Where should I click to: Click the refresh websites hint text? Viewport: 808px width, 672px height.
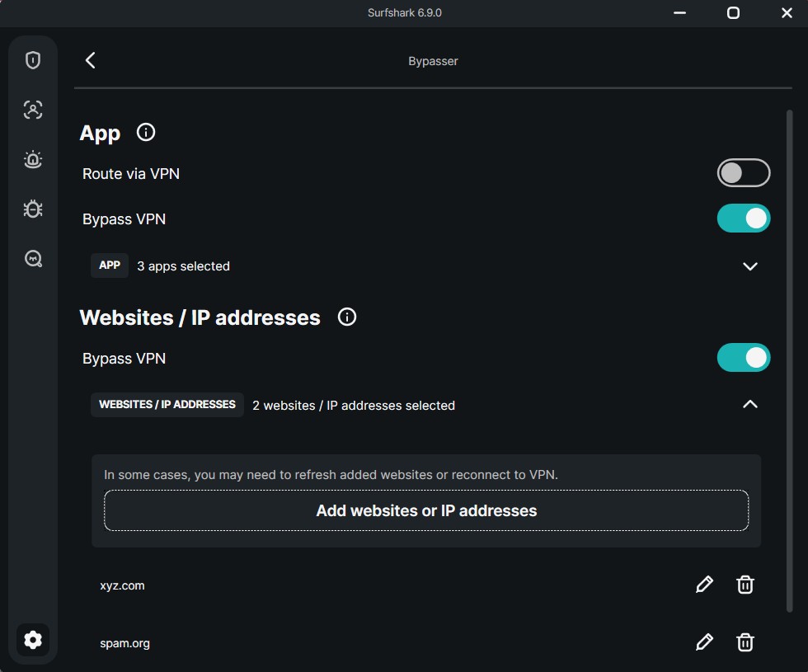coord(331,475)
